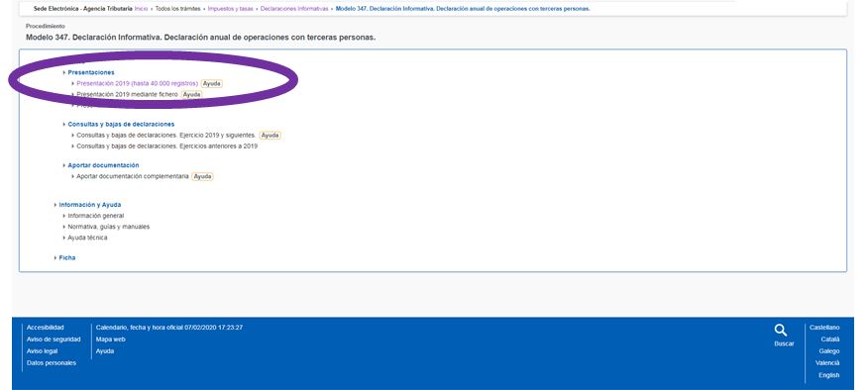The image size is (868, 390).
Task: Expand the 'Presentaciones' section heading
Action: (x=91, y=72)
